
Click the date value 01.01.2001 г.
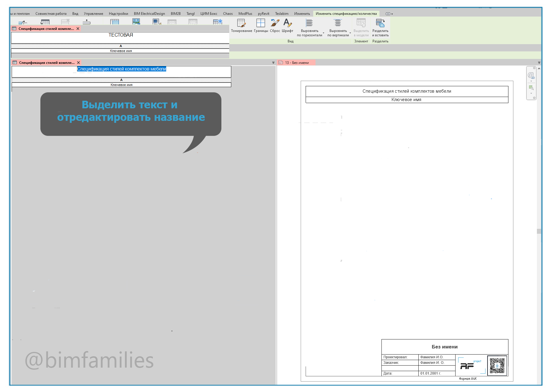click(431, 373)
